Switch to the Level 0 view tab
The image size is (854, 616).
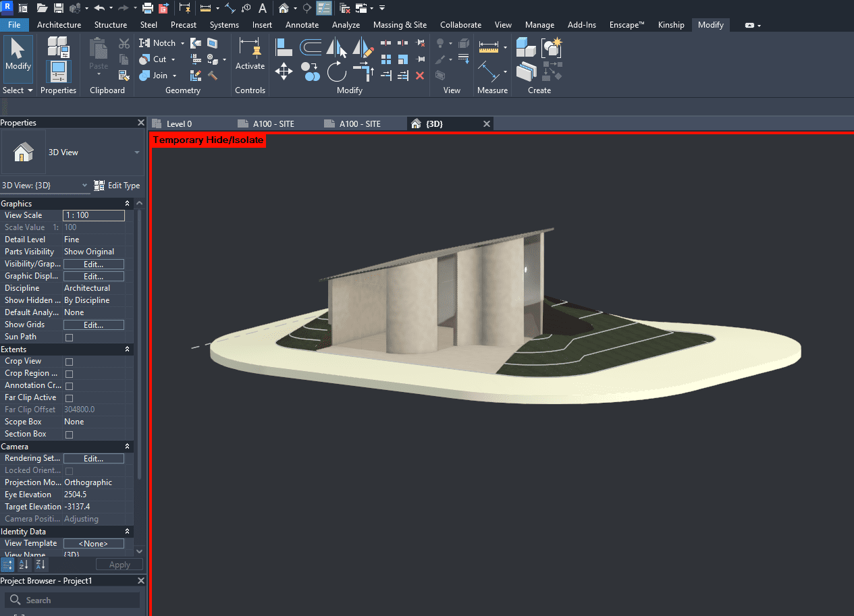179,123
